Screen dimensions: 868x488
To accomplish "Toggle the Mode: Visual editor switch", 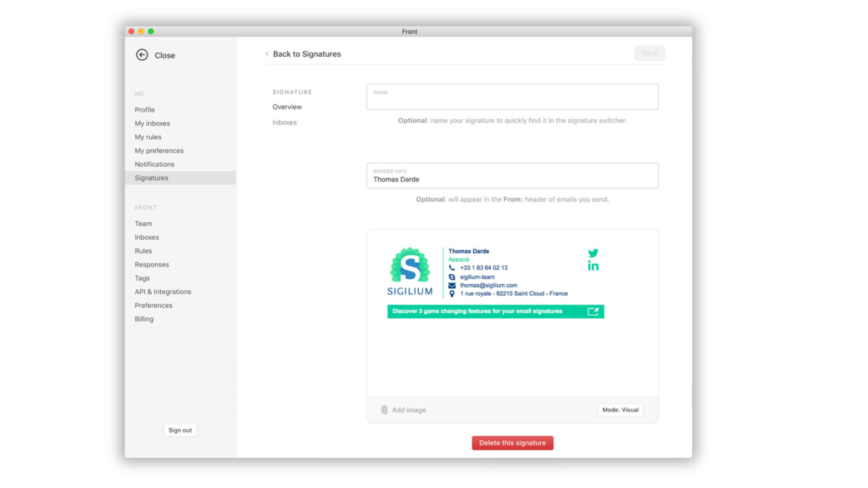I will tap(620, 410).
